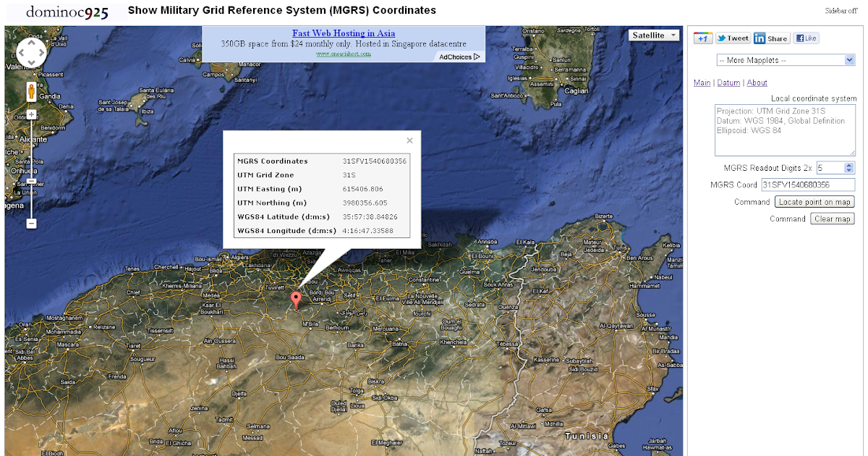Click the local coordinate system text box
Viewport: 868px width, 456px height.
[785, 130]
